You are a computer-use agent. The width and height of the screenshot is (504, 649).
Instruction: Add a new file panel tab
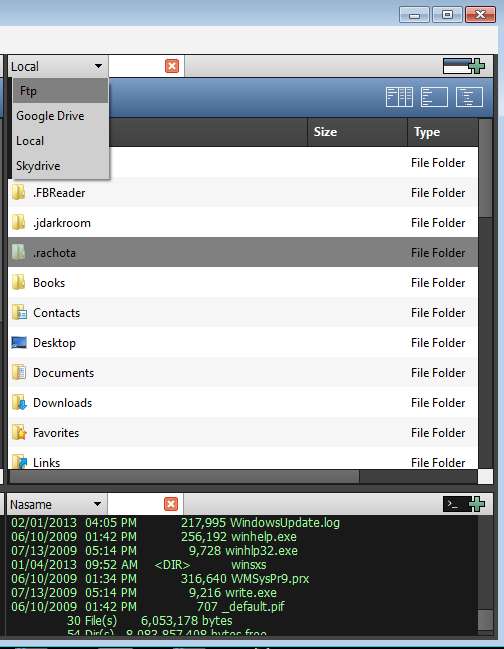pyautogui.click(x=463, y=66)
